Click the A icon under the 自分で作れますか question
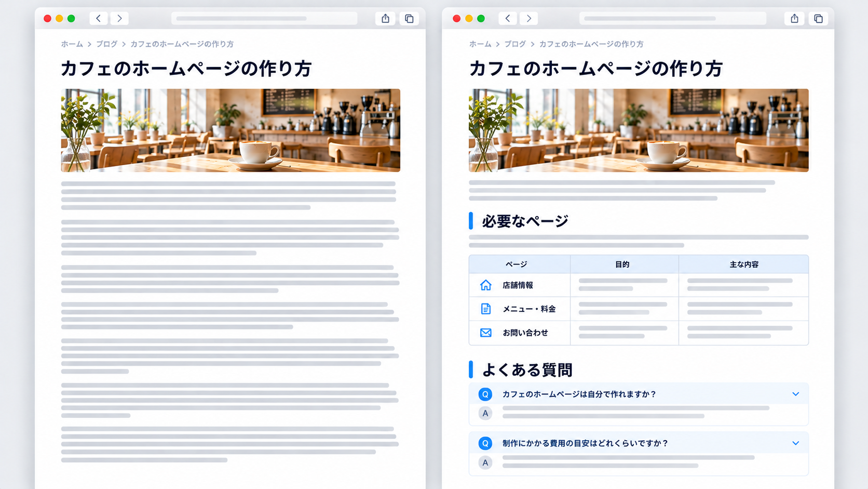This screenshot has width=868, height=489. (485, 414)
